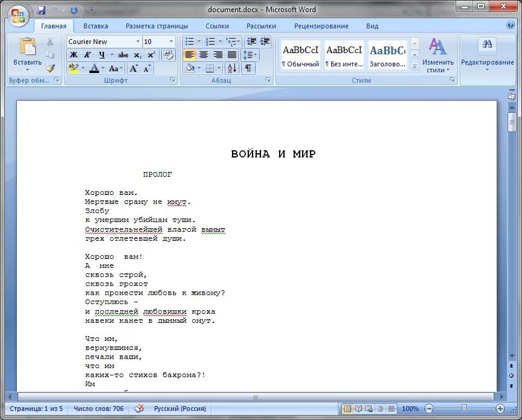
Task: Open Рецензирование tab
Action: pyautogui.click(x=321, y=26)
